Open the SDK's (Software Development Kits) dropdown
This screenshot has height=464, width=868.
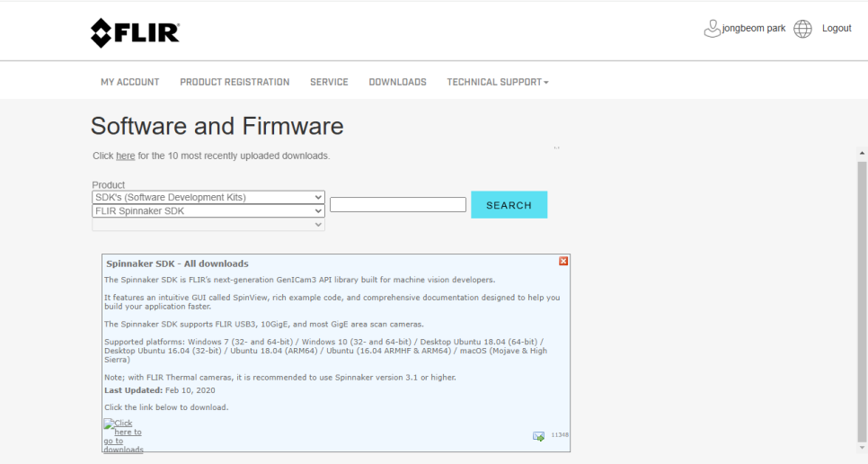(208, 197)
